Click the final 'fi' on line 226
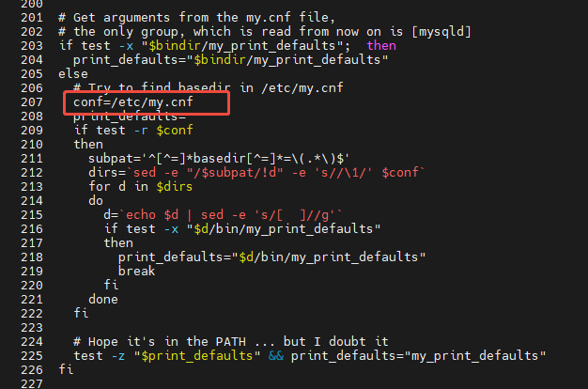The width and height of the screenshot is (588, 389). pyautogui.click(x=66, y=369)
